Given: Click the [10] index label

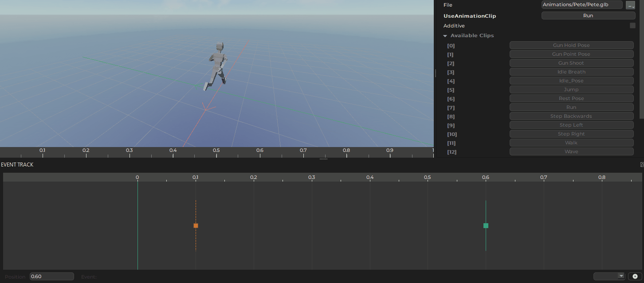Looking at the screenshot, I should pos(452,134).
